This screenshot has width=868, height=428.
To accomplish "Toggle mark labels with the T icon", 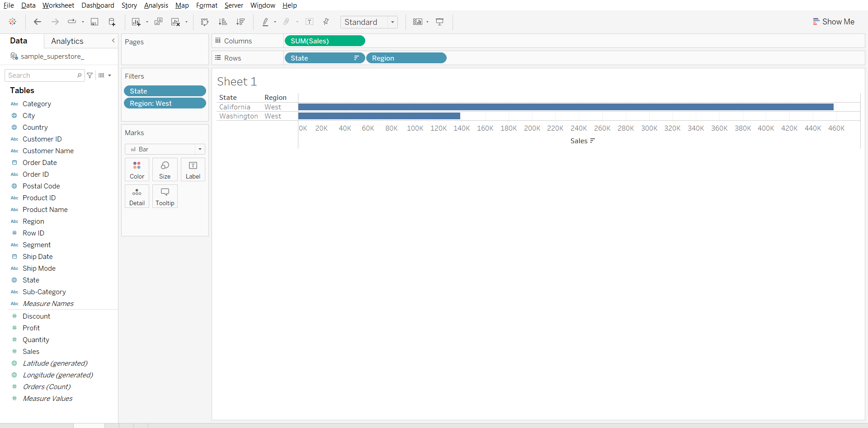I will [x=310, y=22].
